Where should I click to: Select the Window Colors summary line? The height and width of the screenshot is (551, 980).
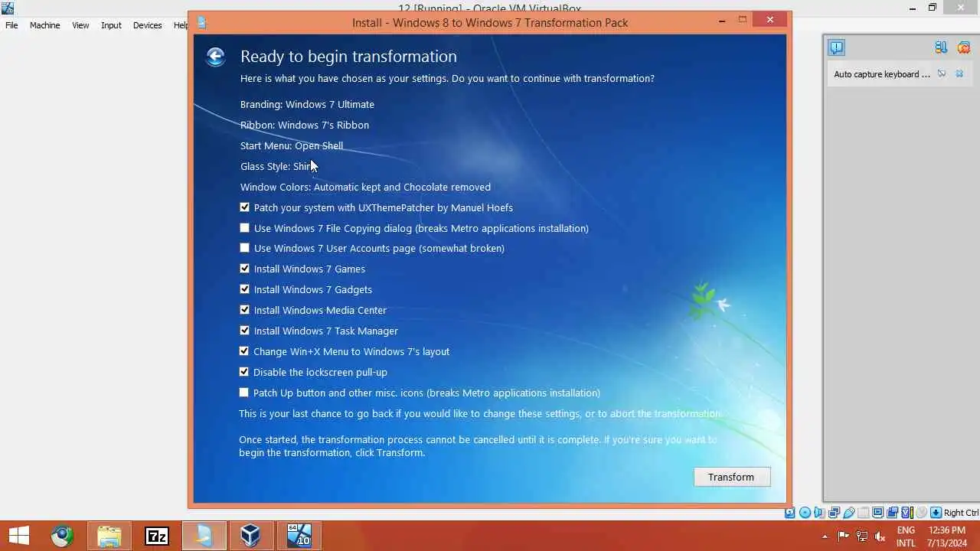click(x=365, y=187)
